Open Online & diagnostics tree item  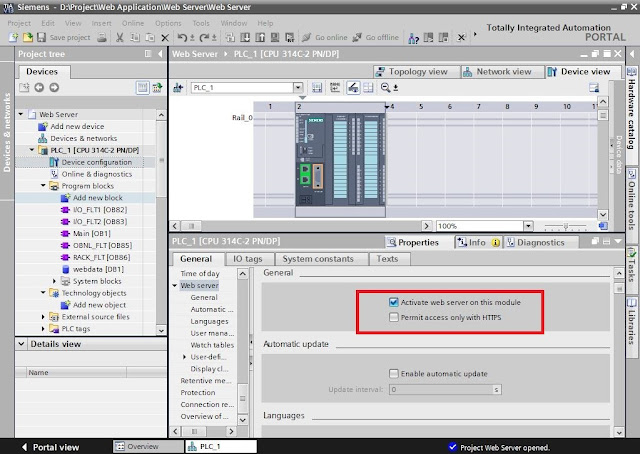(x=97, y=174)
